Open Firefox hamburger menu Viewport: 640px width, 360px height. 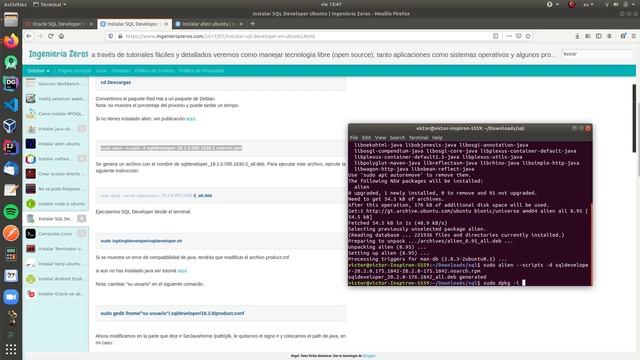point(633,36)
